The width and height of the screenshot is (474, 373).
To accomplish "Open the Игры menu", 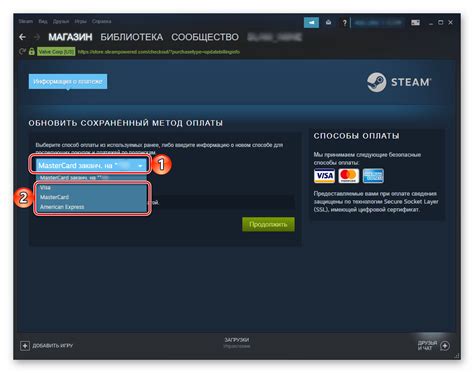I will click(80, 21).
